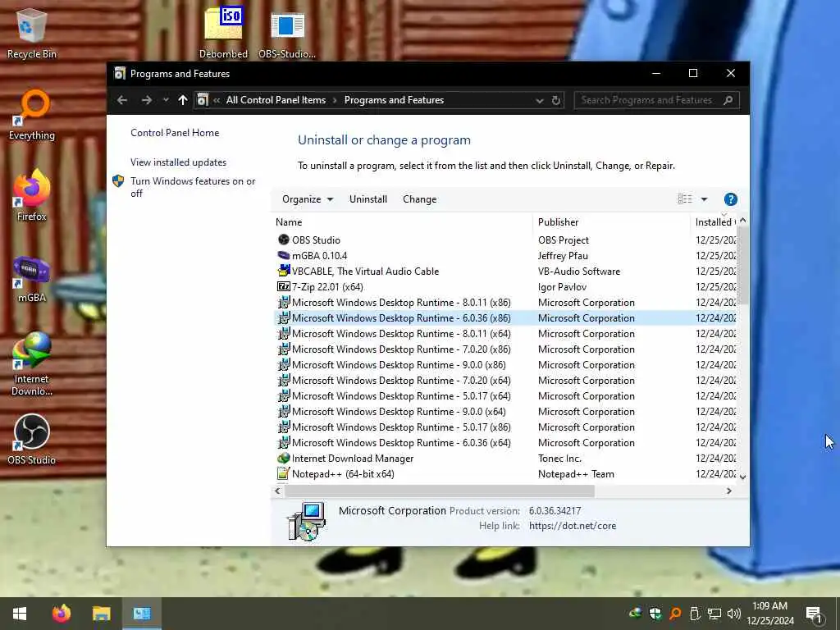Click the vertical scrollbar thumb

tap(742, 265)
